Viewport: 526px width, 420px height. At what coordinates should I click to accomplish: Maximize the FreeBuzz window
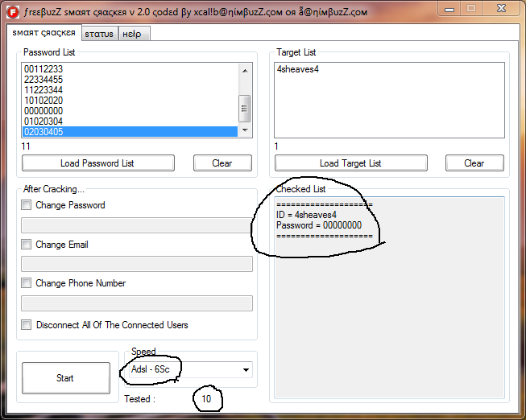coord(471,9)
